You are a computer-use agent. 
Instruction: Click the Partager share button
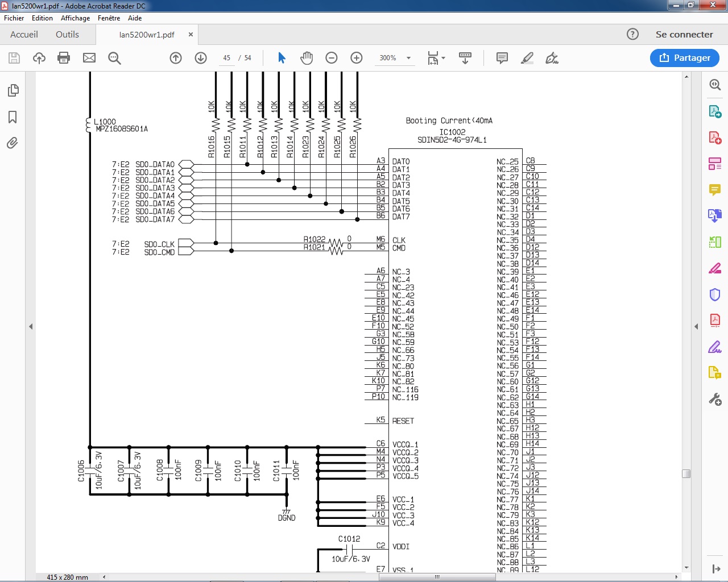pos(685,58)
